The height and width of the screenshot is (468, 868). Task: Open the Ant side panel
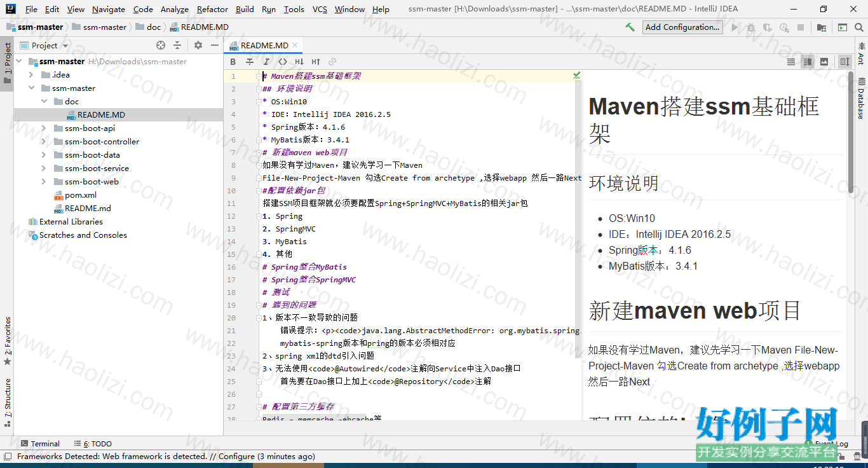pyautogui.click(x=862, y=53)
